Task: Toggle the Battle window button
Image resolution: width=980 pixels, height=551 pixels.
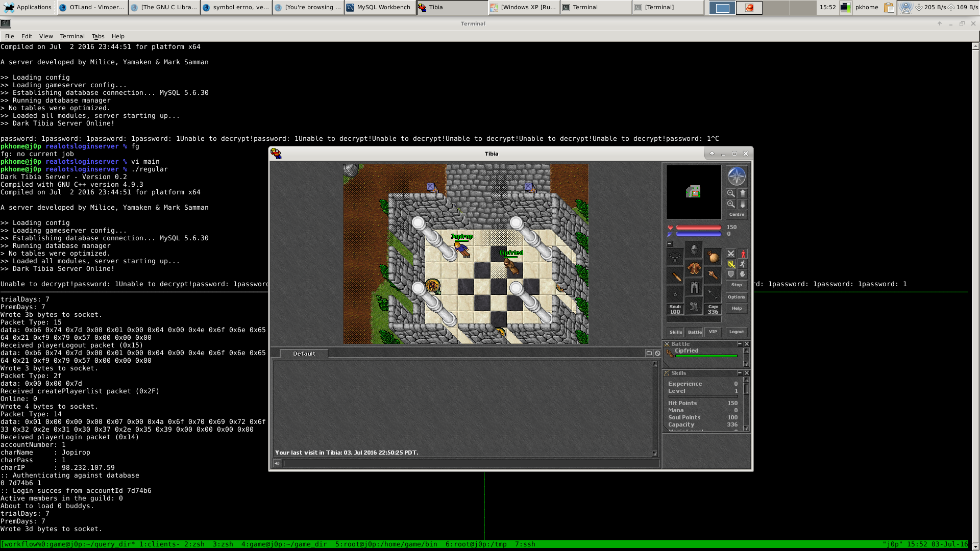Action: tap(694, 332)
